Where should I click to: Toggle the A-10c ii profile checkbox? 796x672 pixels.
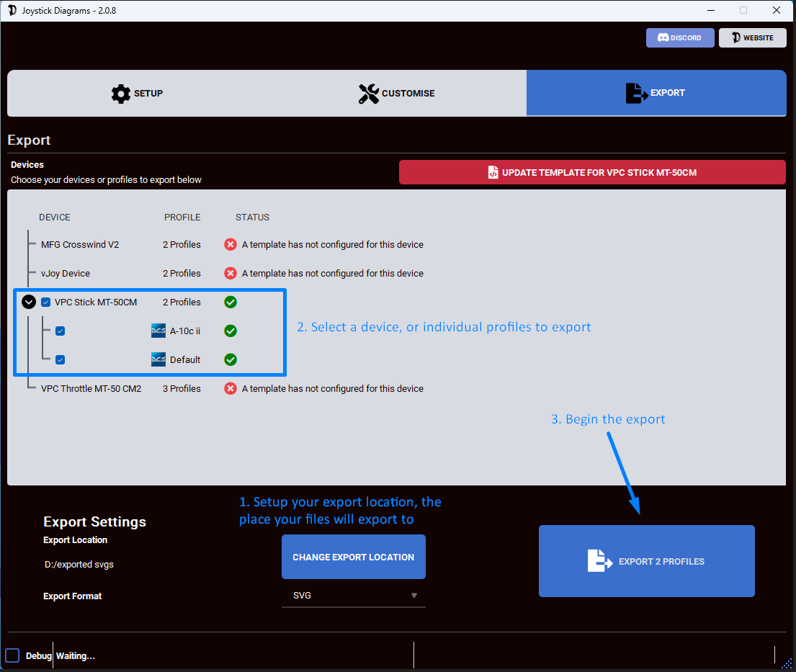tap(61, 331)
